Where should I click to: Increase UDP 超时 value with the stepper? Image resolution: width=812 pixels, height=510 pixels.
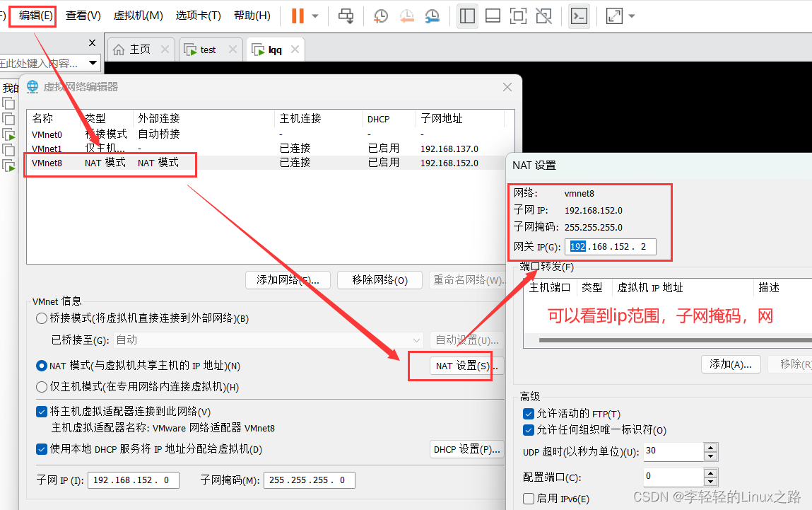710,448
